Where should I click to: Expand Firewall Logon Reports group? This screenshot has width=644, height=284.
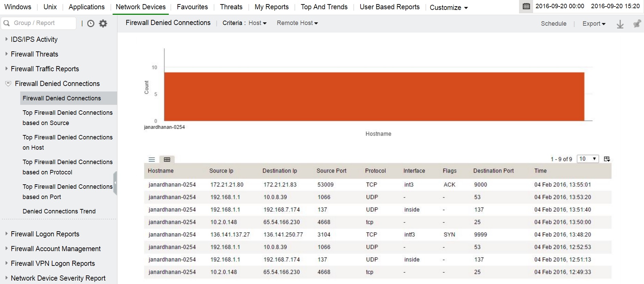click(7, 234)
